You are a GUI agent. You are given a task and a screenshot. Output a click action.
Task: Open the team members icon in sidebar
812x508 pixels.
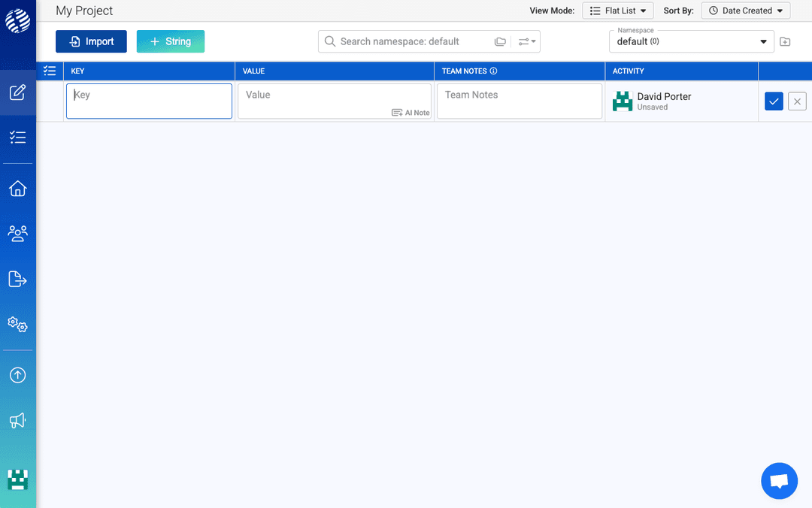point(17,233)
